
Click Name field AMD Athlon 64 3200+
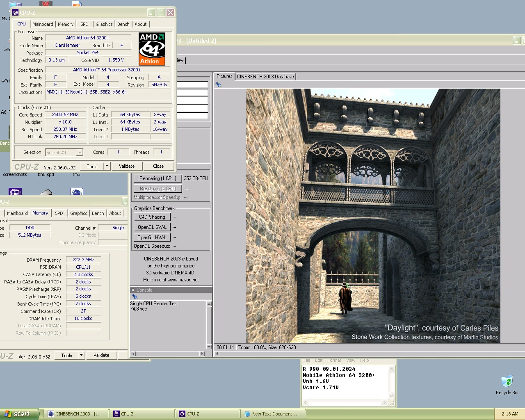pyautogui.click(x=88, y=38)
